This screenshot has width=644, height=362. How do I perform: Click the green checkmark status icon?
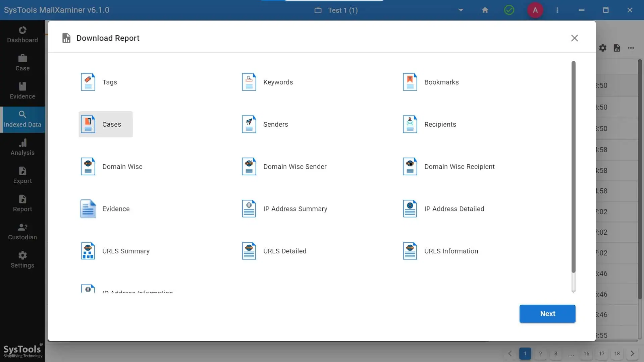[x=509, y=10]
